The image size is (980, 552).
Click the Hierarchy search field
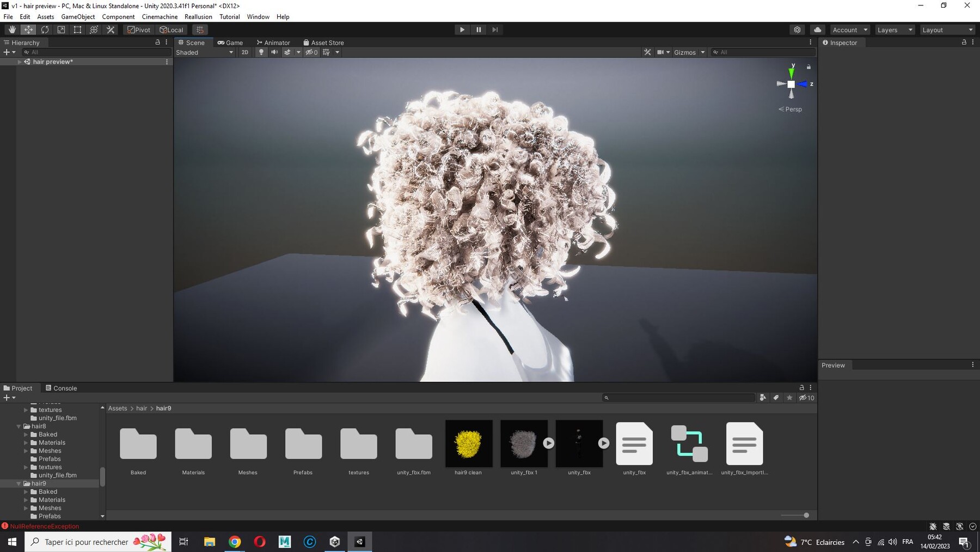click(96, 52)
